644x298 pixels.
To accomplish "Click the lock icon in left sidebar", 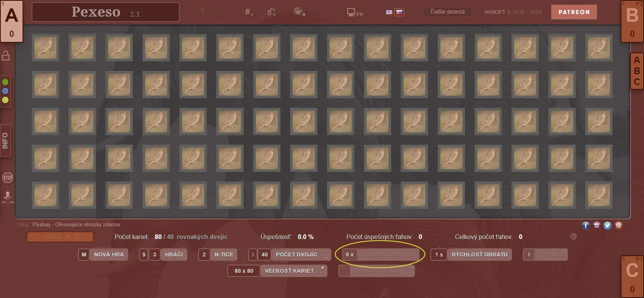I will coord(6,56).
